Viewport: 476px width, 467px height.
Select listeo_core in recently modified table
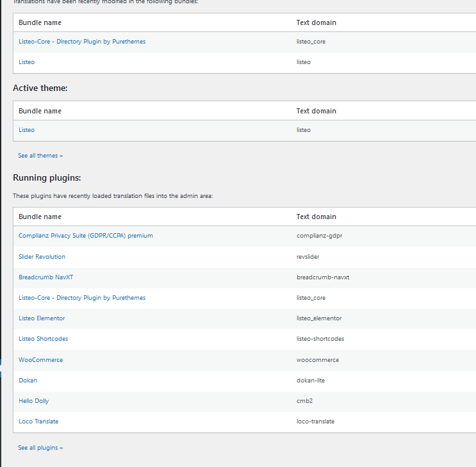coord(311,42)
